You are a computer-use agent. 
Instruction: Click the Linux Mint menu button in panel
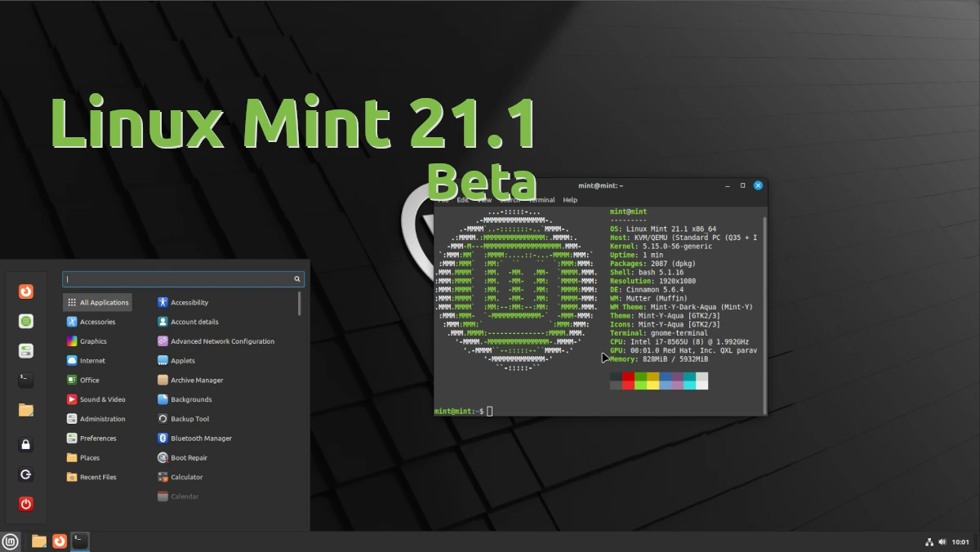tap(10, 541)
